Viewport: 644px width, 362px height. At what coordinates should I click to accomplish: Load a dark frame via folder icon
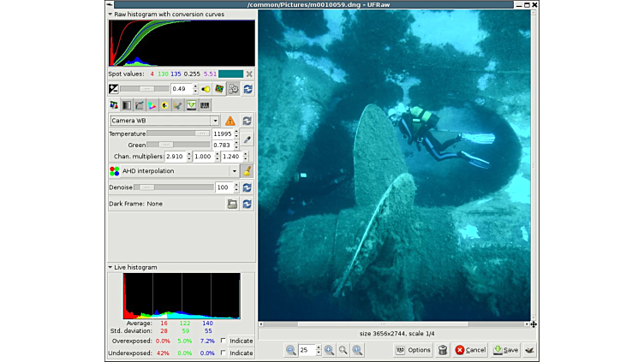click(x=232, y=204)
